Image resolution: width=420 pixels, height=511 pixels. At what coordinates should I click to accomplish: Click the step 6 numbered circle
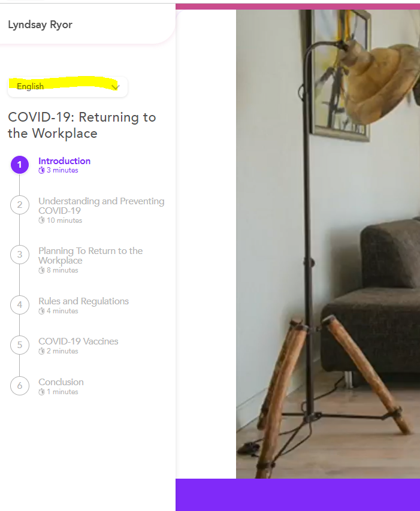tap(20, 386)
